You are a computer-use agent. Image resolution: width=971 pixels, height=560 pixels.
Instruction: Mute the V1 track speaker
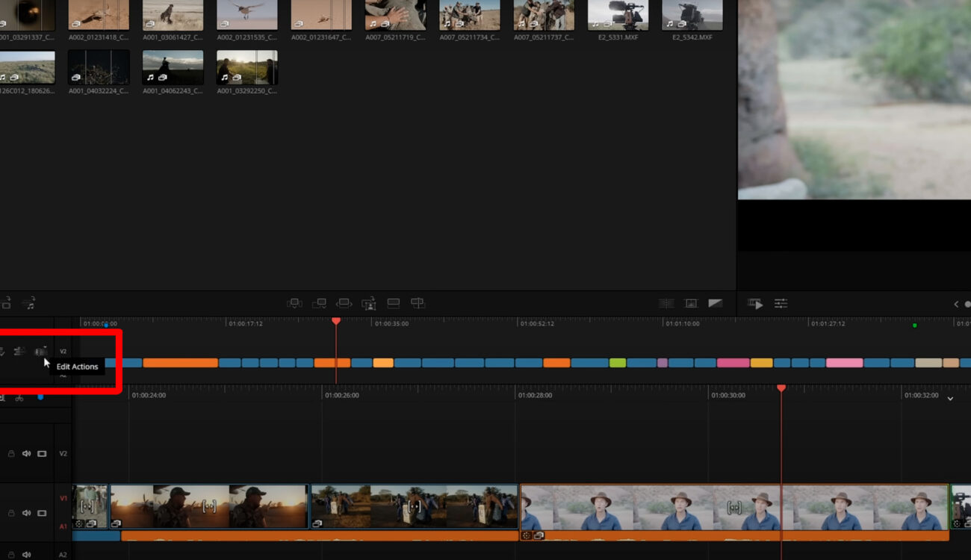tap(26, 513)
